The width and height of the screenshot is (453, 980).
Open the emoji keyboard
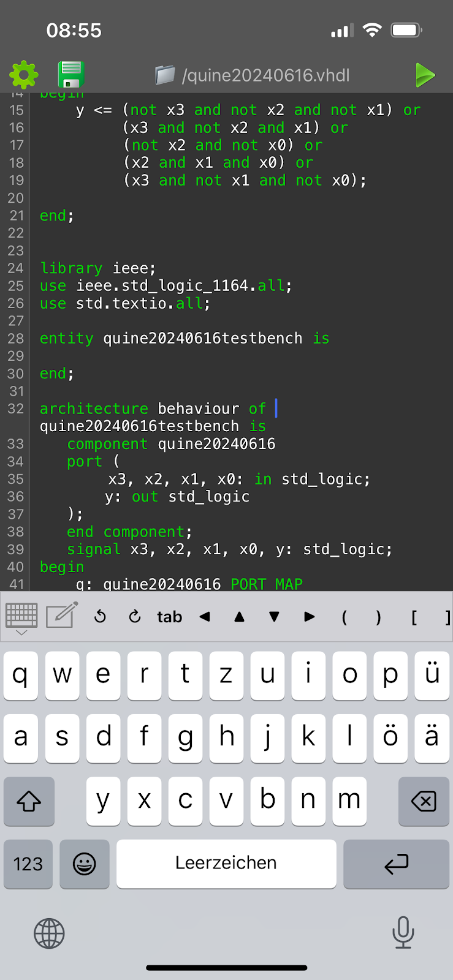pos(85,864)
